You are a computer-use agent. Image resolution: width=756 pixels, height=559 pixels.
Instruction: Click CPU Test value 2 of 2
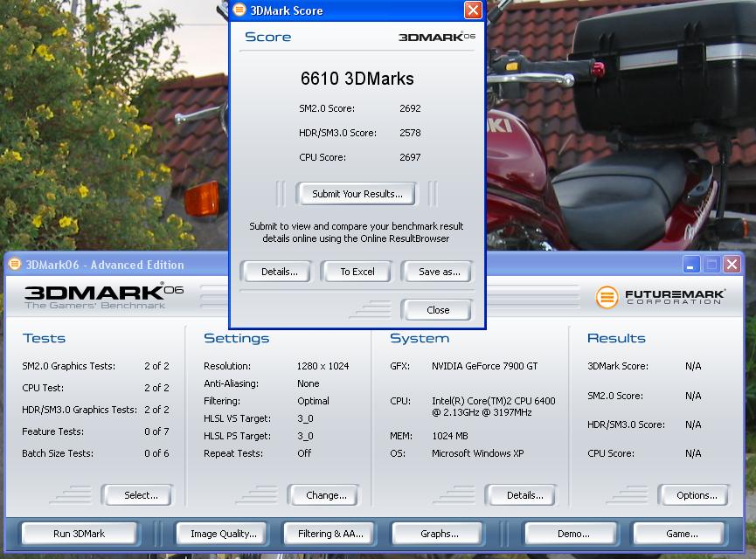pos(156,388)
